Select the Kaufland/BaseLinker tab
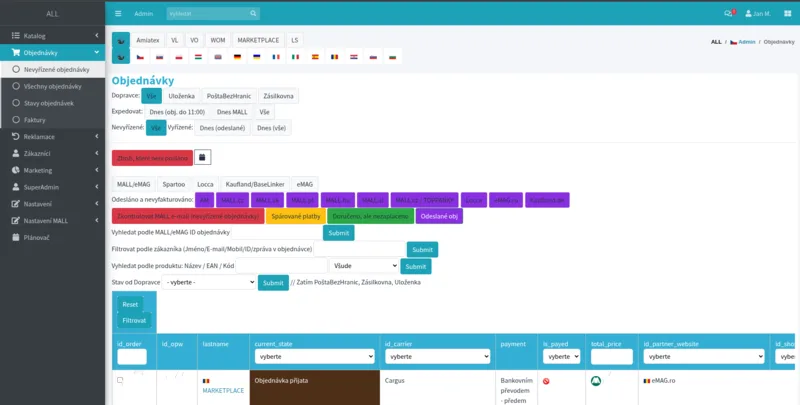800x405 pixels. tap(256, 184)
